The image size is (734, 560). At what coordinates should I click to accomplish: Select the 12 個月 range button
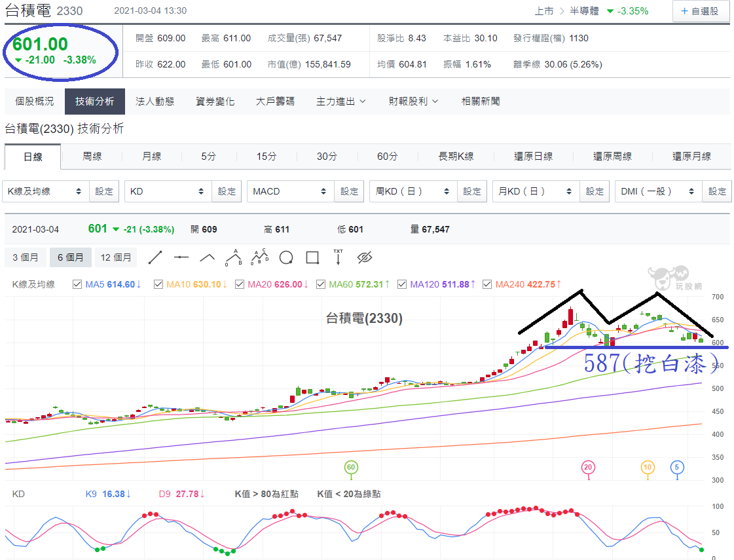point(116,257)
